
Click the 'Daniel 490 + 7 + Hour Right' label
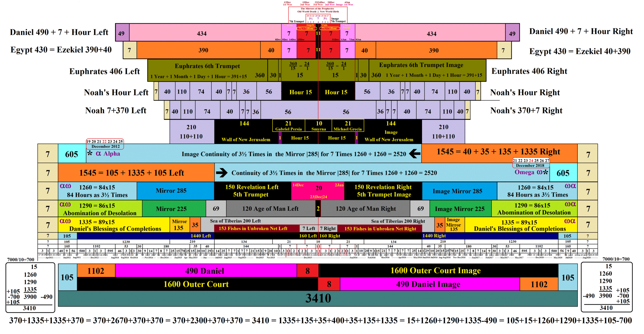point(581,31)
